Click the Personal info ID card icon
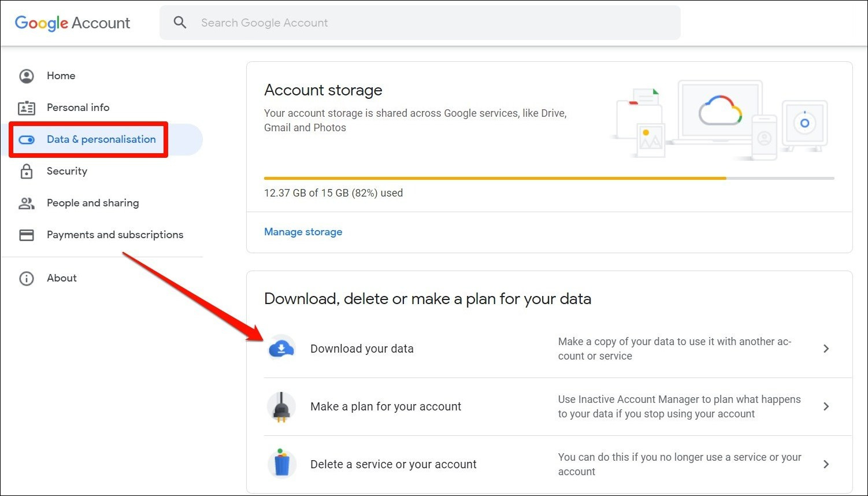The width and height of the screenshot is (868, 496). 27,108
